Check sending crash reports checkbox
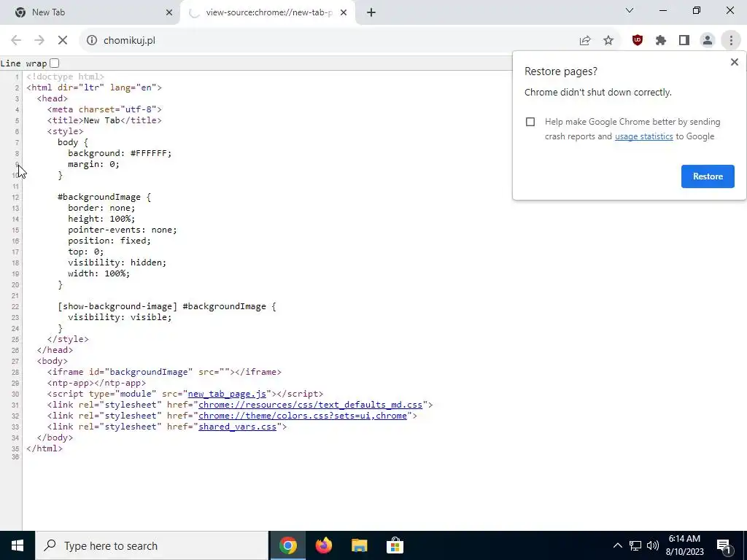The height and width of the screenshot is (560, 747). (530, 122)
